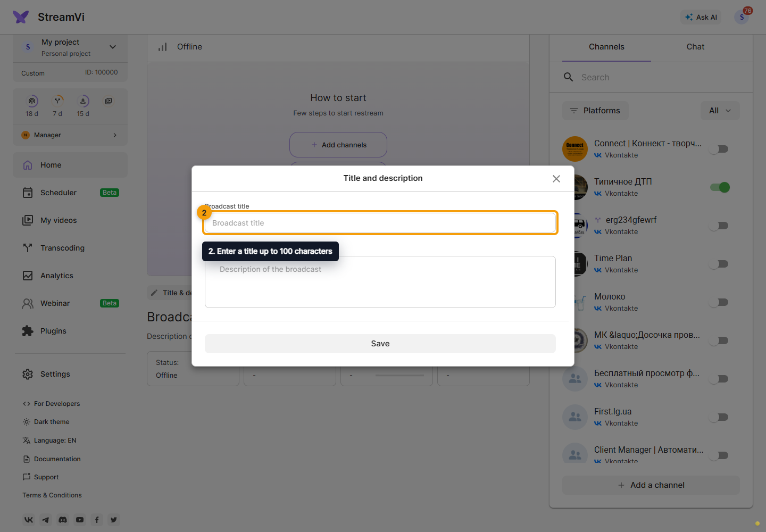Open the All filter dropdown
This screenshot has width=766, height=532.
click(x=720, y=111)
